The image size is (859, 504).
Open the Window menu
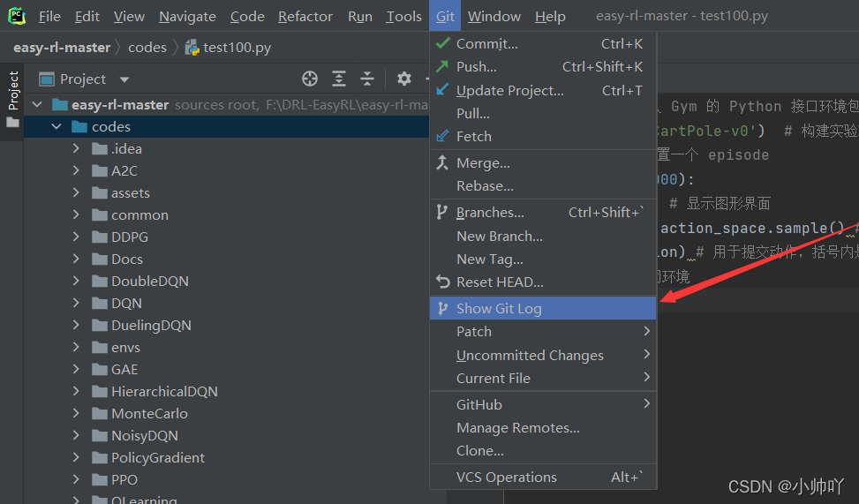pos(494,17)
